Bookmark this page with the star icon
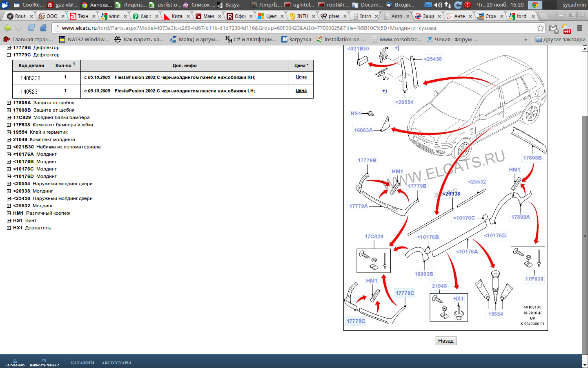Screen dimensions: 588x368 [540, 28]
